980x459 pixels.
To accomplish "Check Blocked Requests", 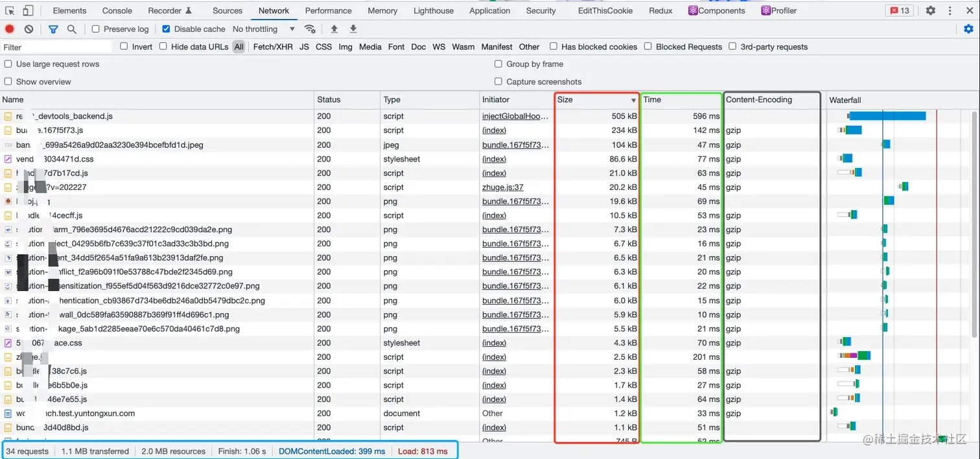I will point(648,47).
